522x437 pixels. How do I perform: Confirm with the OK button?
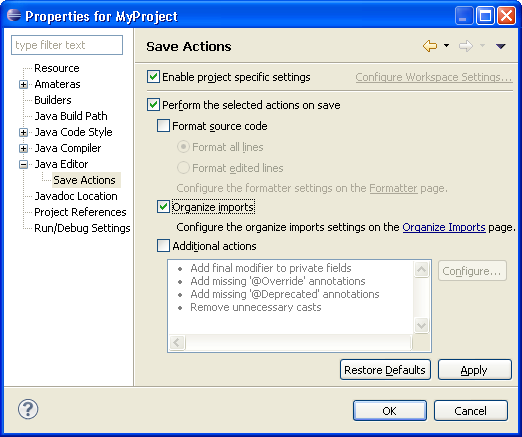(x=390, y=411)
